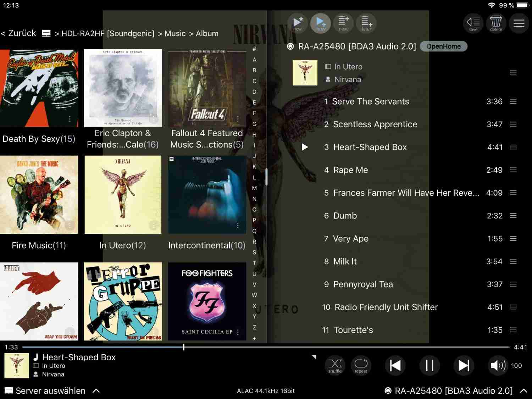This screenshot has height=399, width=532.
Task: Click handle icon for Scentless Apprentice
Action: point(513,124)
